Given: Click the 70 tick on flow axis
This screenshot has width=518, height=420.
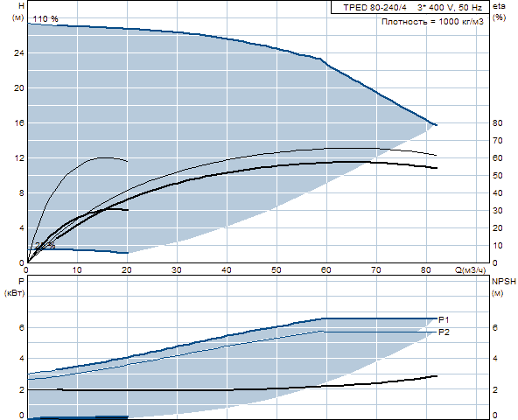Looking at the screenshot, I should [x=376, y=270].
